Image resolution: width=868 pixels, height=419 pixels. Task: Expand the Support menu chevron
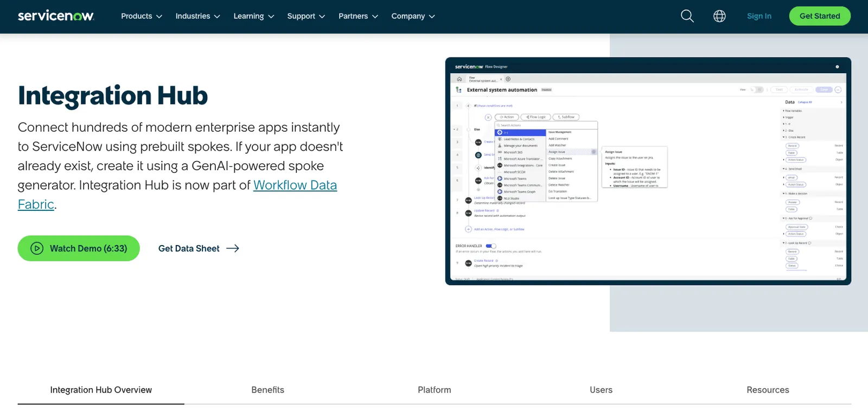point(322,17)
